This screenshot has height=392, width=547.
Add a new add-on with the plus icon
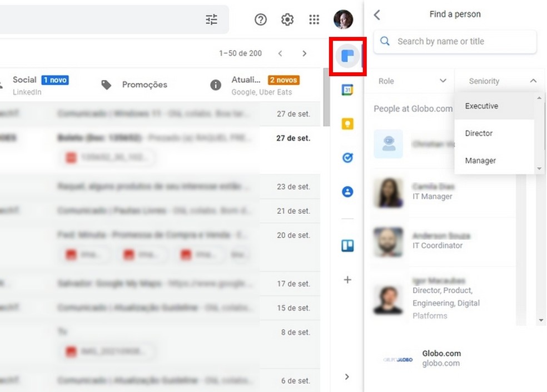click(x=347, y=280)
